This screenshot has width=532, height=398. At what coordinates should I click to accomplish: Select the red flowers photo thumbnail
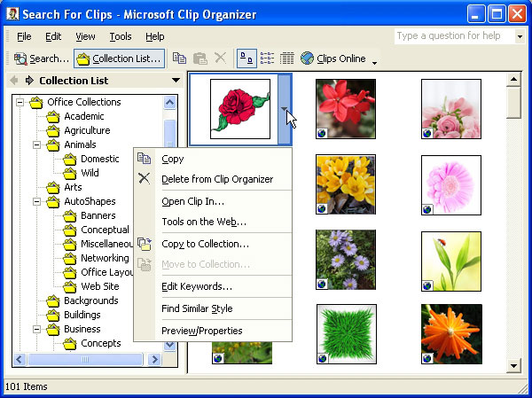point(346,109)
